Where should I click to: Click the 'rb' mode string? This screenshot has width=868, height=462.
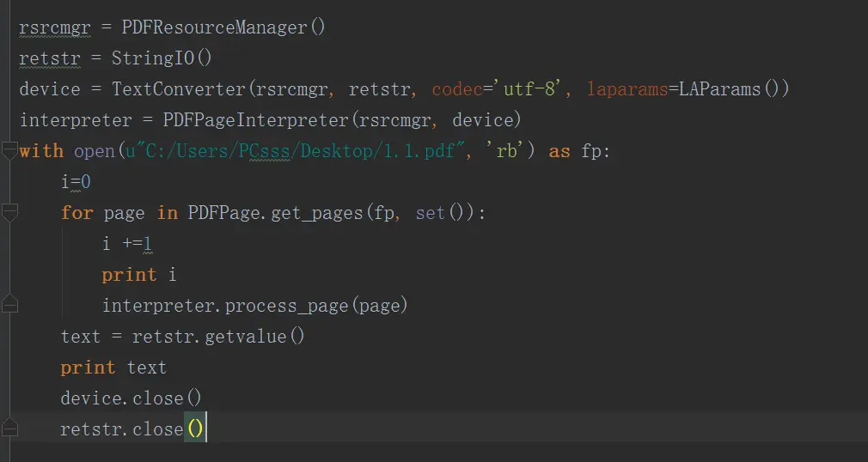(x=504, y=150)
